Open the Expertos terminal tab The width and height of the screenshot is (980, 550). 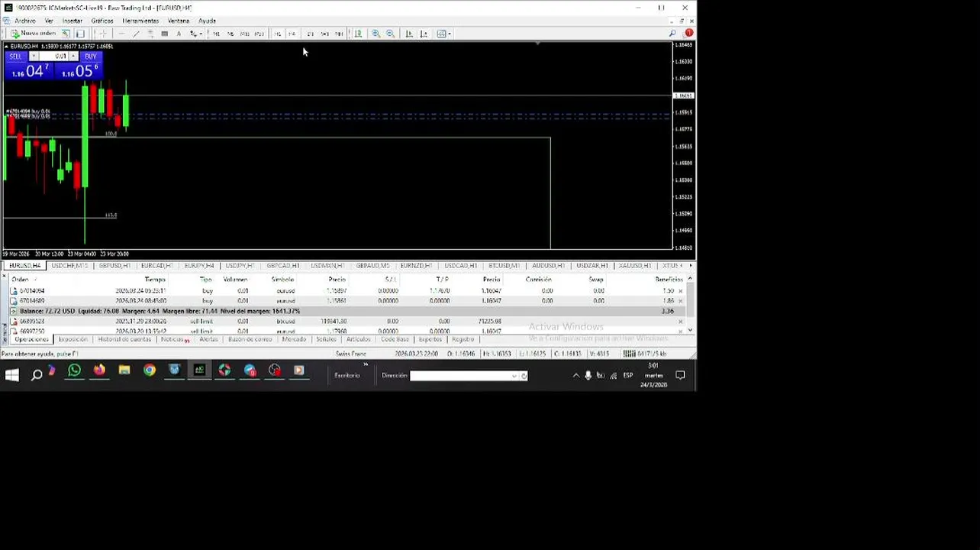pyautogui.click(x=430, y=339)
